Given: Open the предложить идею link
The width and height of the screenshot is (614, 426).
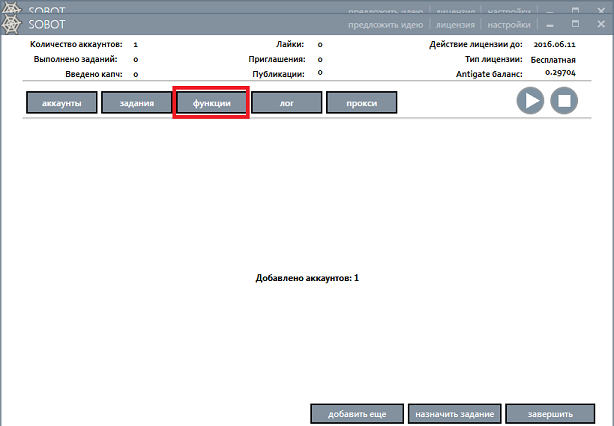Looking at the screenshot, I should 385,24.
